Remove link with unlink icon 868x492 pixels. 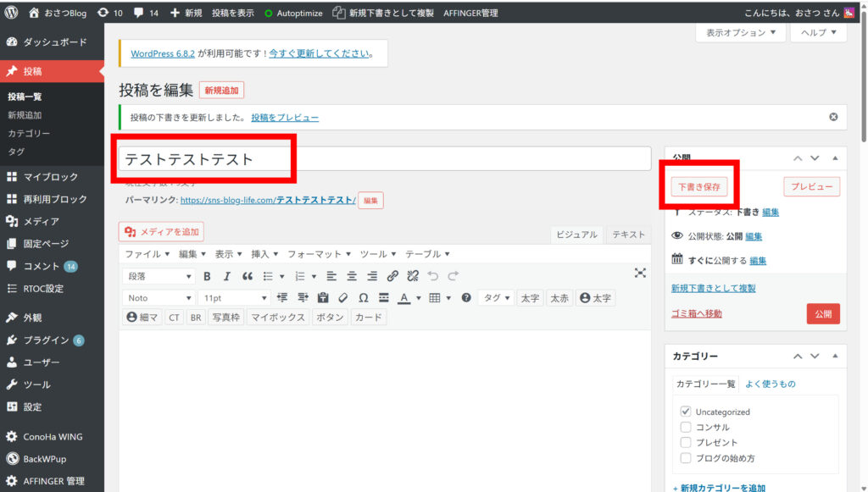click(x=413, y=276)
